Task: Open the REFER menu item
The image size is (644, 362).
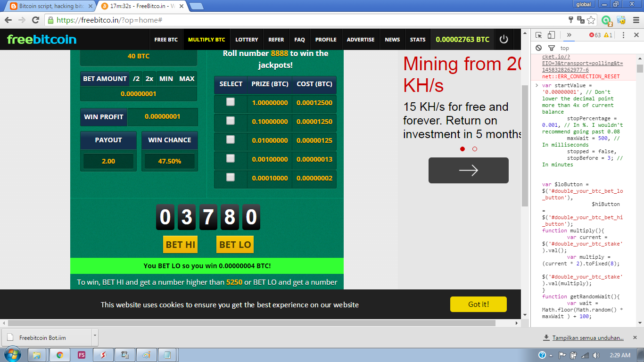Action: [x=276, y=40]
